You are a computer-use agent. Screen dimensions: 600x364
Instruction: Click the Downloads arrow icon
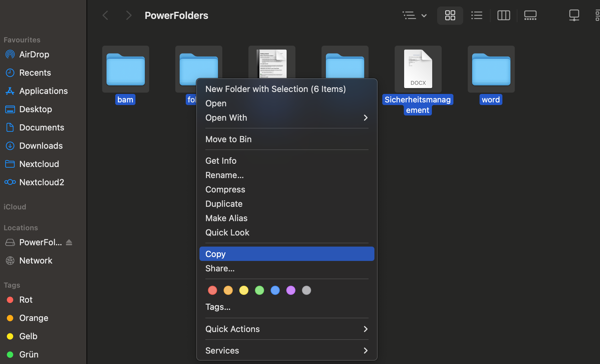tap(10, 146)
